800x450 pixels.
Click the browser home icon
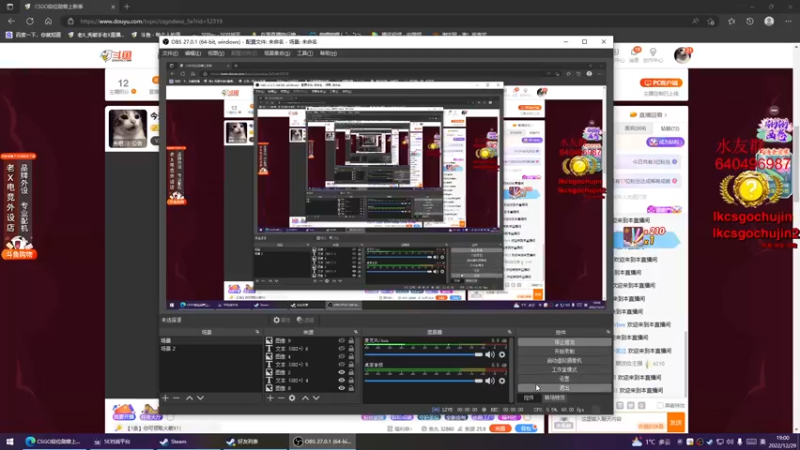pos(48,21)
